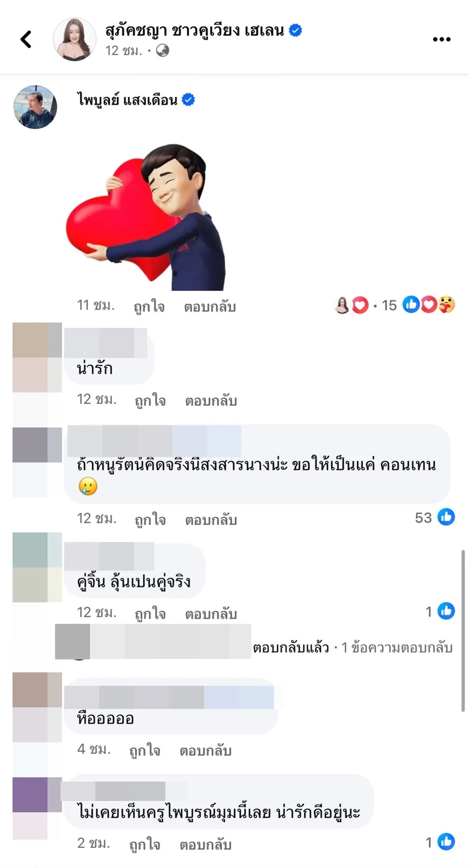The width and height of the screenshot is (468, 868).
Task: Expand the 1 ข้อความตอบกลับ reply thread
Action: pyautogui.click(x=397, y=648)
